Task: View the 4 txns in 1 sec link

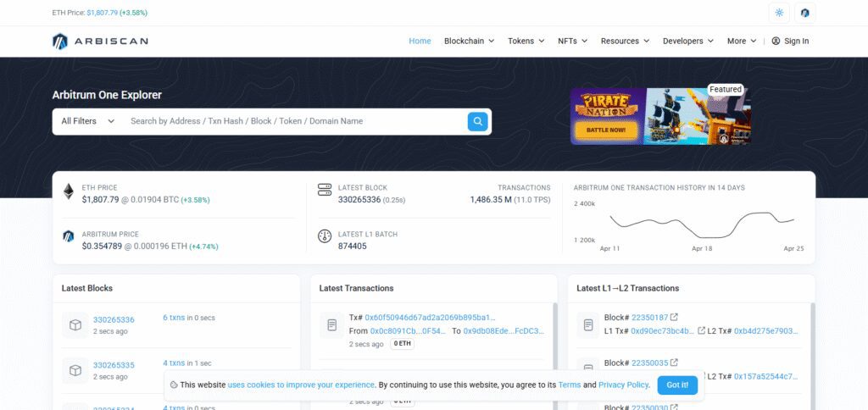Action: tap(174, 363)
